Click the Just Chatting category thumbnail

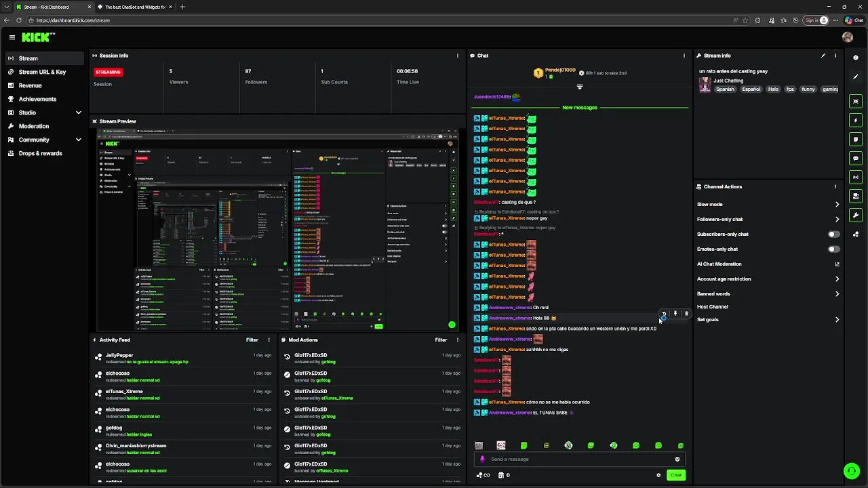(705, 85)
